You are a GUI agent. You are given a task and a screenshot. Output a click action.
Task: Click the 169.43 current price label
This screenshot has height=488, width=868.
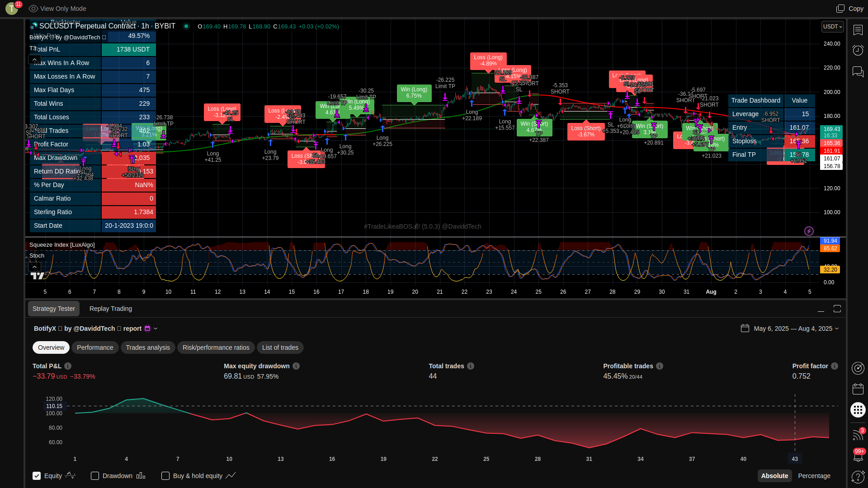click(831, 129)
